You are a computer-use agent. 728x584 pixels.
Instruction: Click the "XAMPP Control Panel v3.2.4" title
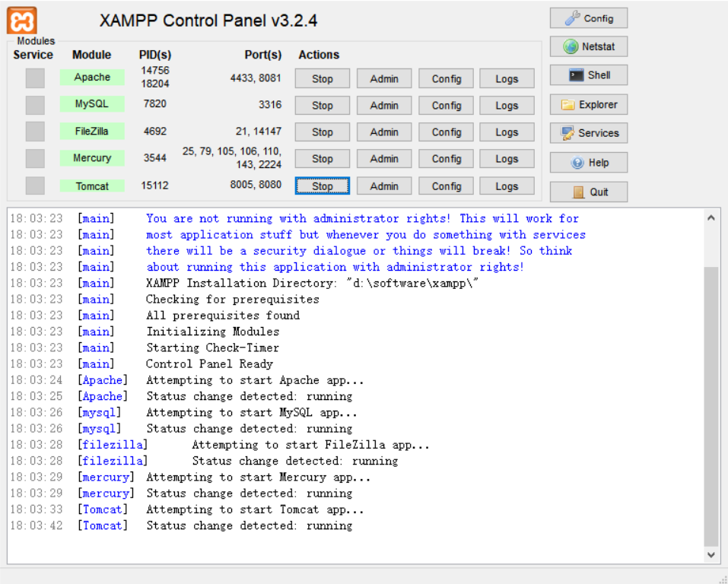click(208, 21)
